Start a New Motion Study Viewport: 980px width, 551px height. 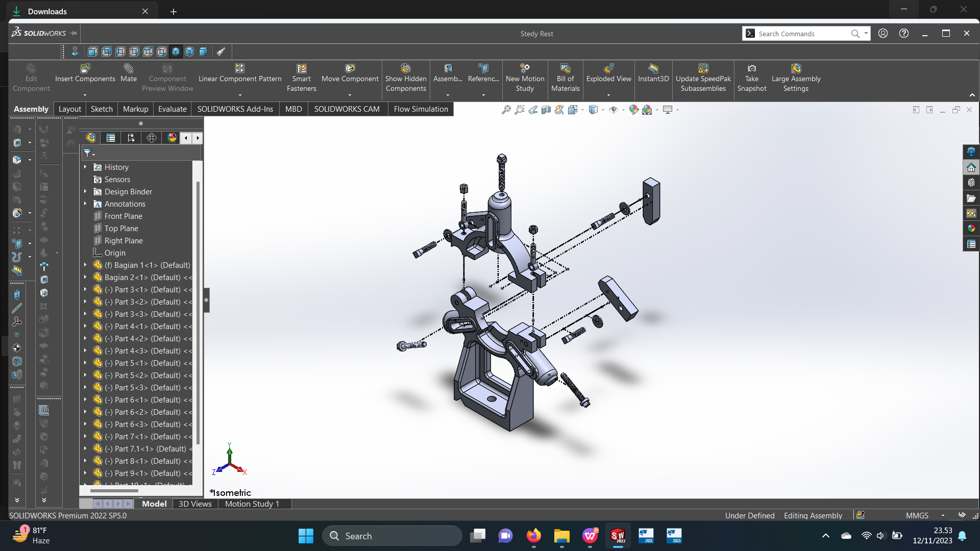point(525,78)
